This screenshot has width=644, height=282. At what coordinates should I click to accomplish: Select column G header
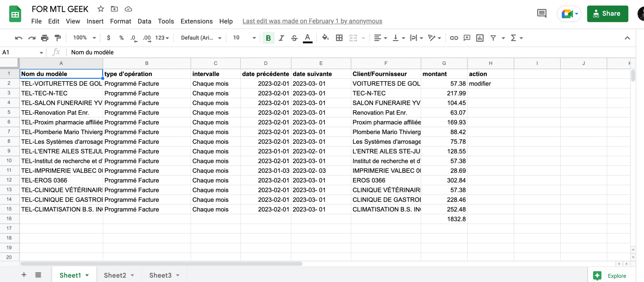pyautogui.click(x=444, y=63)
